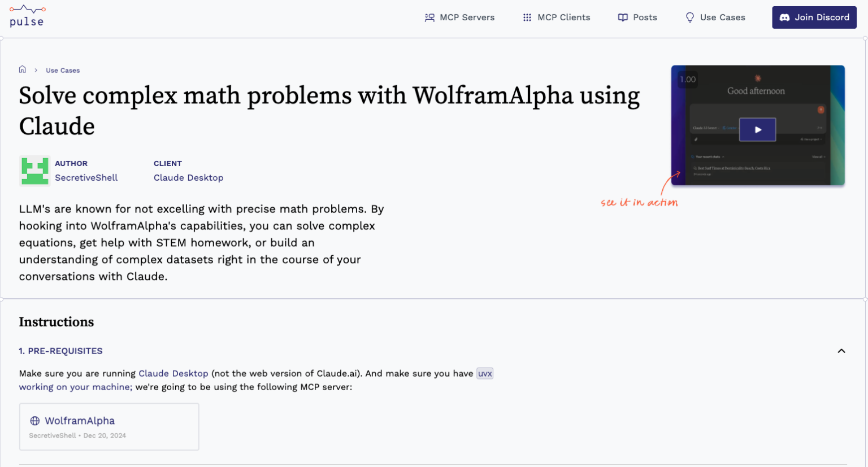Select Use Cases in the breadcrumb trail
The height and width of the screenshot is (467, 868).
pos(62,70)
